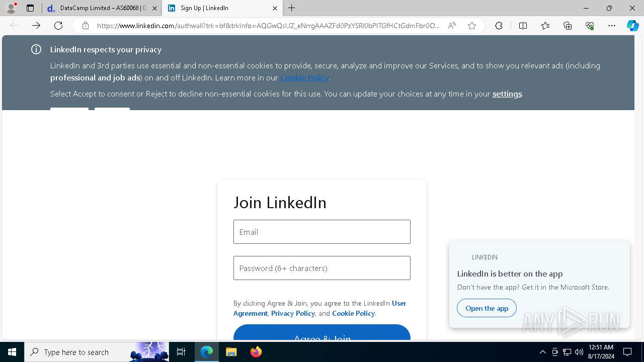Image resolution: width=644 pixels, height=362 pixels.
Task: Toggle split screen view
Action: [x=523, y=26]
